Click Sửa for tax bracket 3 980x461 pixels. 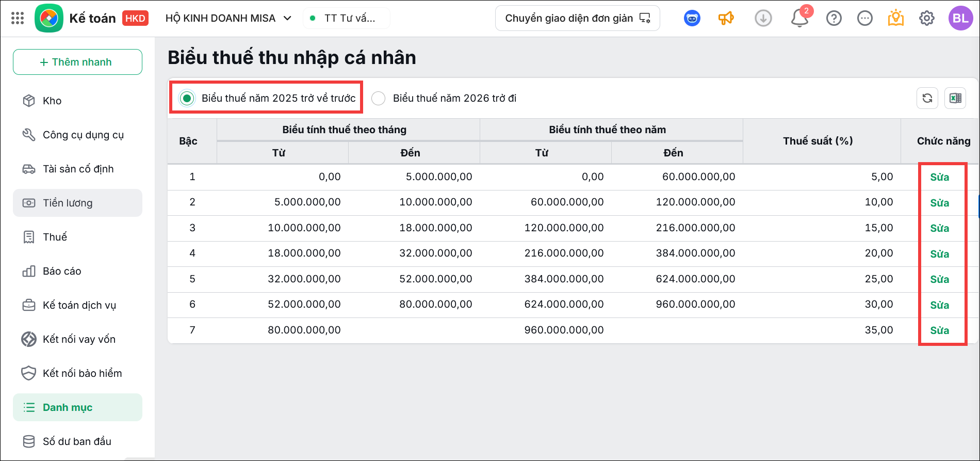[939, 228]
